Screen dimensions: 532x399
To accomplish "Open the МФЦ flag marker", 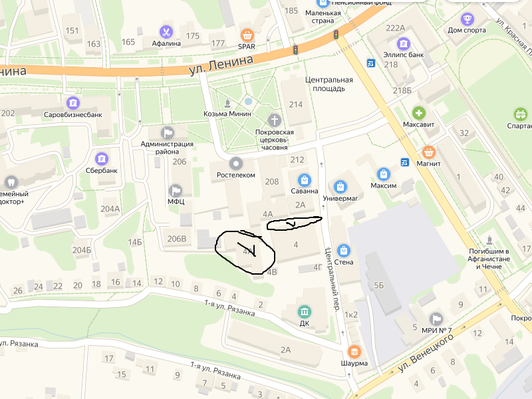I will pos(176,191).
